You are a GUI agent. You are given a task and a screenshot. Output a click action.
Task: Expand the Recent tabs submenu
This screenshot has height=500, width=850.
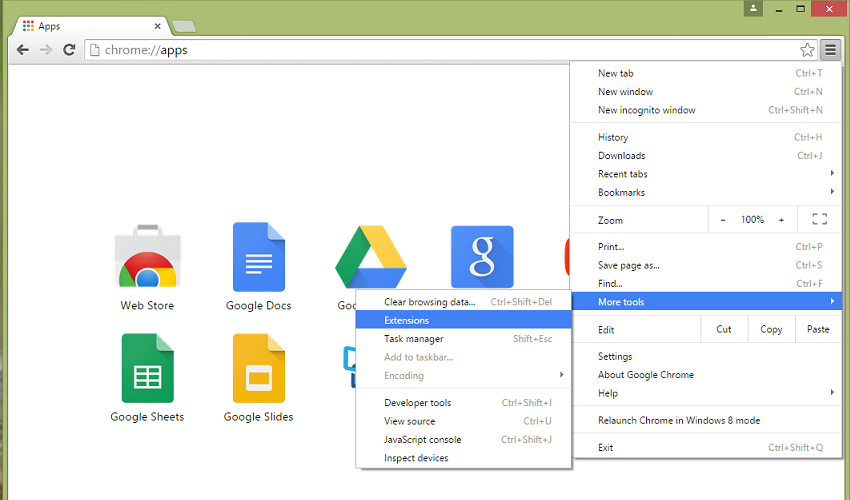click(x=706, y=174)
